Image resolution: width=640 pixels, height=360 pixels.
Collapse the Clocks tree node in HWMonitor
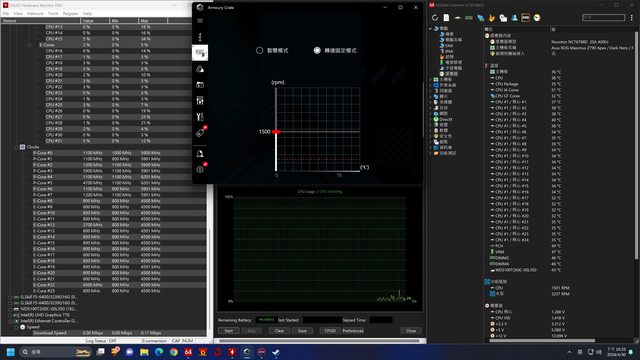point(17,147)
